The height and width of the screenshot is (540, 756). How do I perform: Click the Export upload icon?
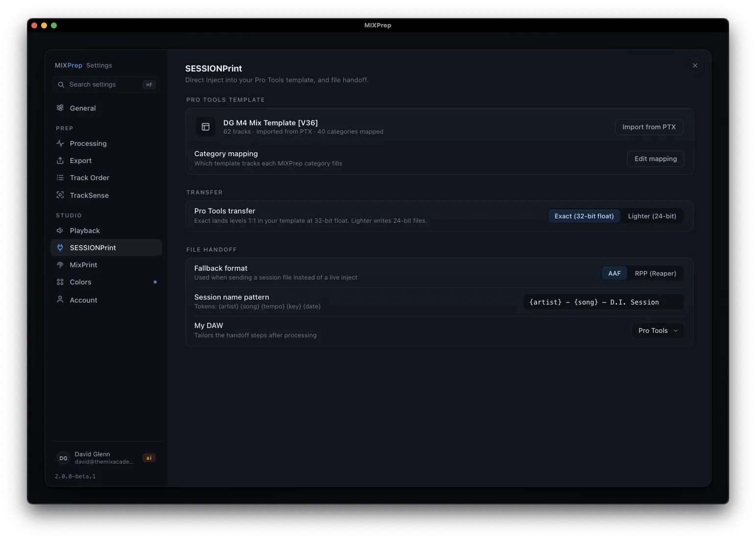(x=60, y=161)
